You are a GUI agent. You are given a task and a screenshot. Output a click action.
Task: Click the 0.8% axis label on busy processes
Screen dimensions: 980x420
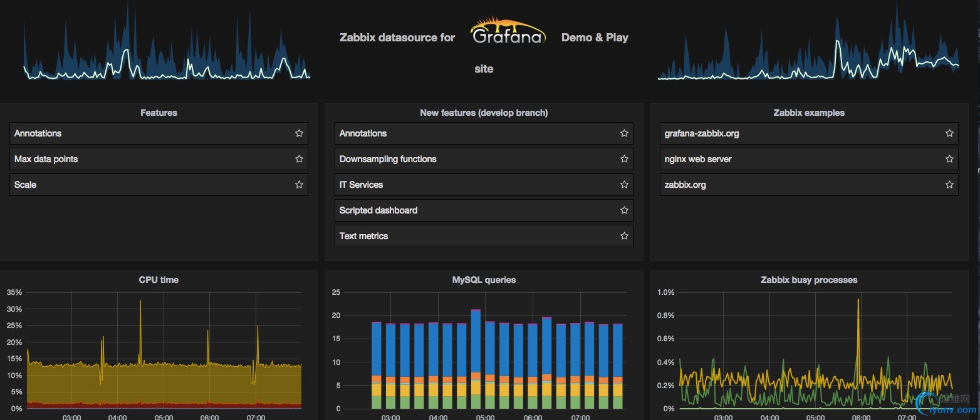coord(665,315)
